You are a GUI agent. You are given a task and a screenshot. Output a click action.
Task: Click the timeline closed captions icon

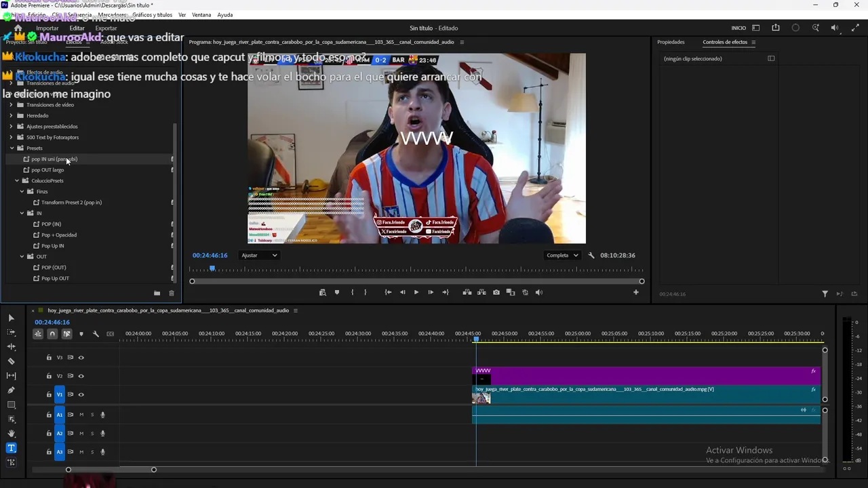pos(111,333)
